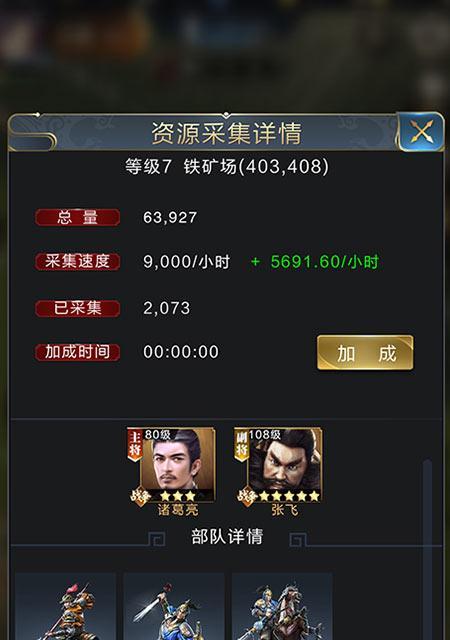Viewport: 450px width, 640px height.
Task: Open the first troop unit card
Action: pyautogui.click(x=65, y=606)
